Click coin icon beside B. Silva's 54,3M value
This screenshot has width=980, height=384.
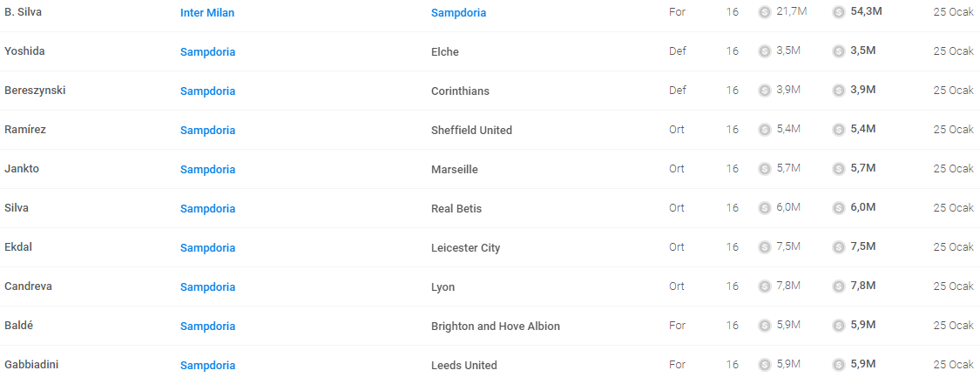(x=839, y=12)
